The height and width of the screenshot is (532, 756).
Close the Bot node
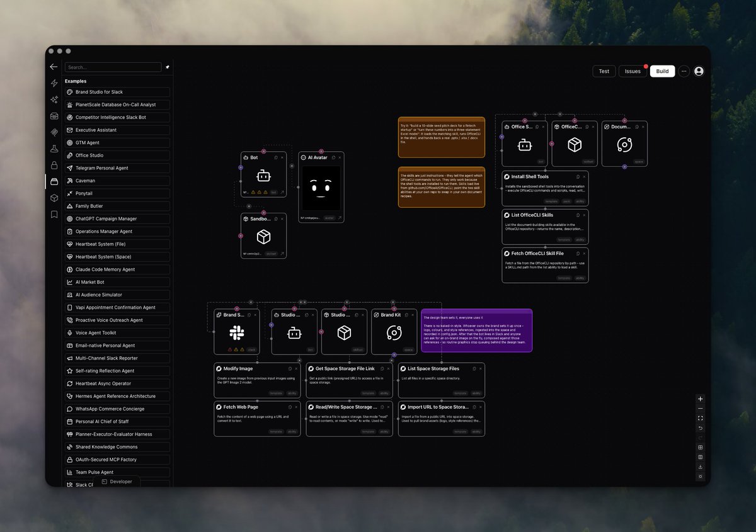pyautogui.click(x=282, y=157)
